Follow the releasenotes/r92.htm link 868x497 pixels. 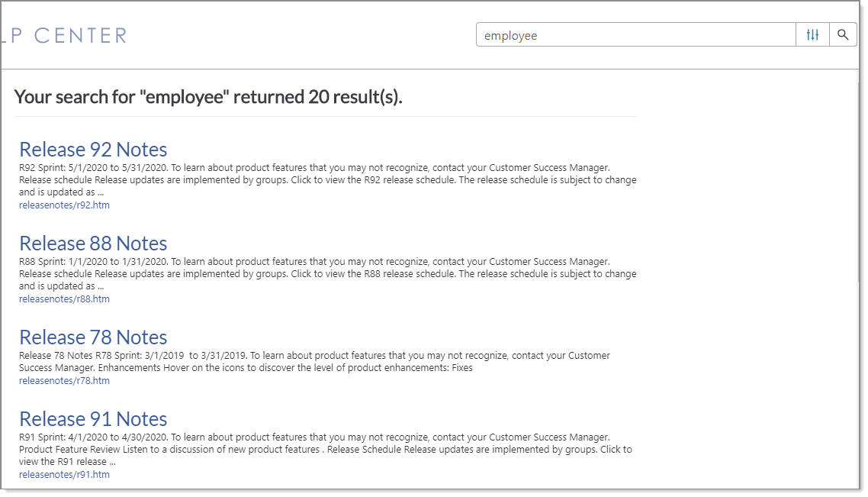click(64, 205)
